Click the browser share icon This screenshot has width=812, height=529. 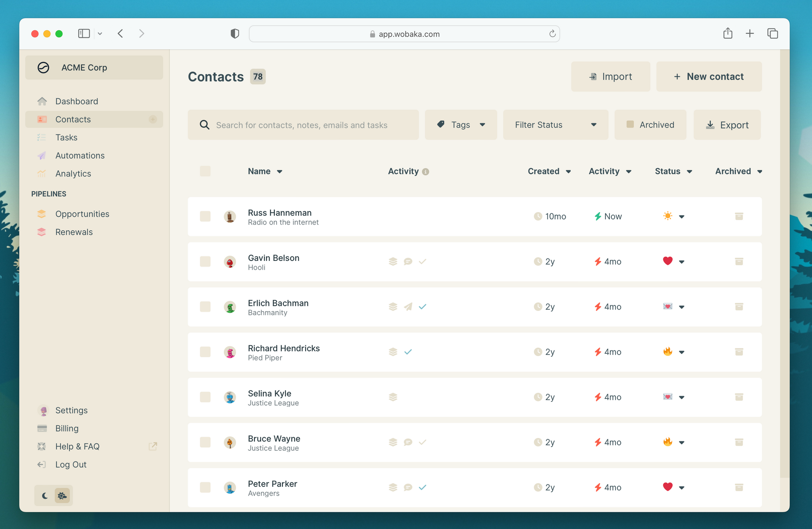[x=728, y=33]
